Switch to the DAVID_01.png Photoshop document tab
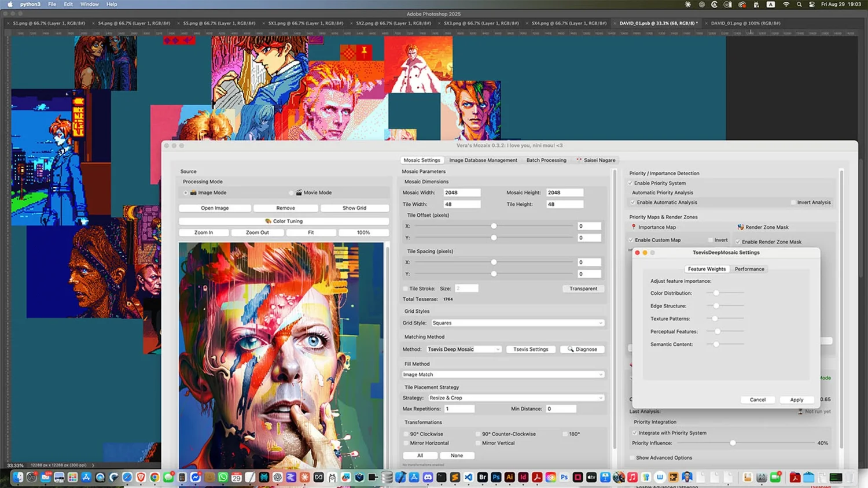Viewport: 868px width, 488px height. click(745, 23)
